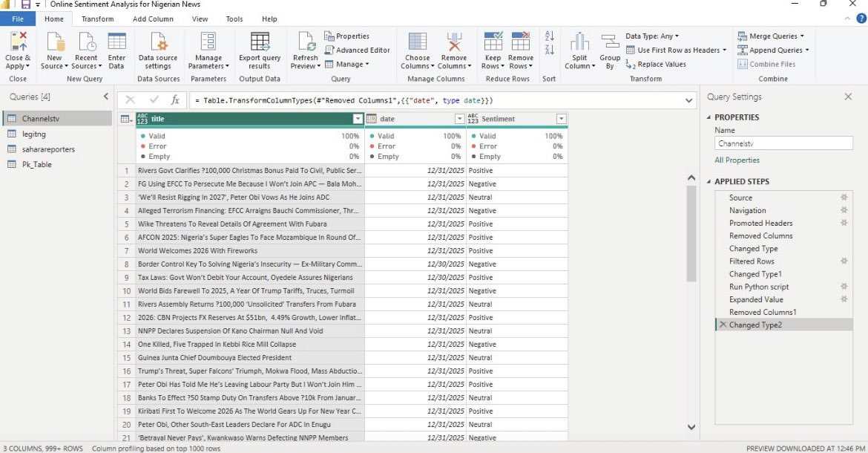Open the date column filter dropdown
Viewport: 868px width, 453px height.
pyautogui.click(x=459, y=119)
